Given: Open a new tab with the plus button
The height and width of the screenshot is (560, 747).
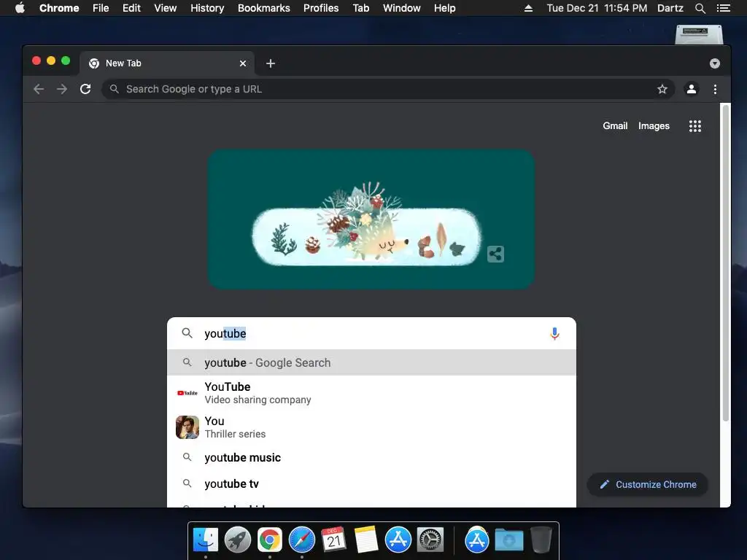Looking at the screenshot, I should 271,63.
